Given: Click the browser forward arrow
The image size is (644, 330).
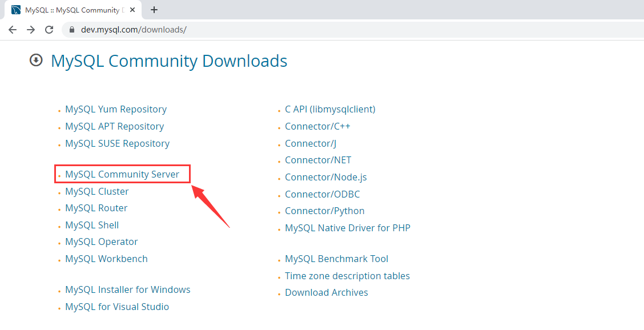Looking at the screenshot, I should 31,30.
